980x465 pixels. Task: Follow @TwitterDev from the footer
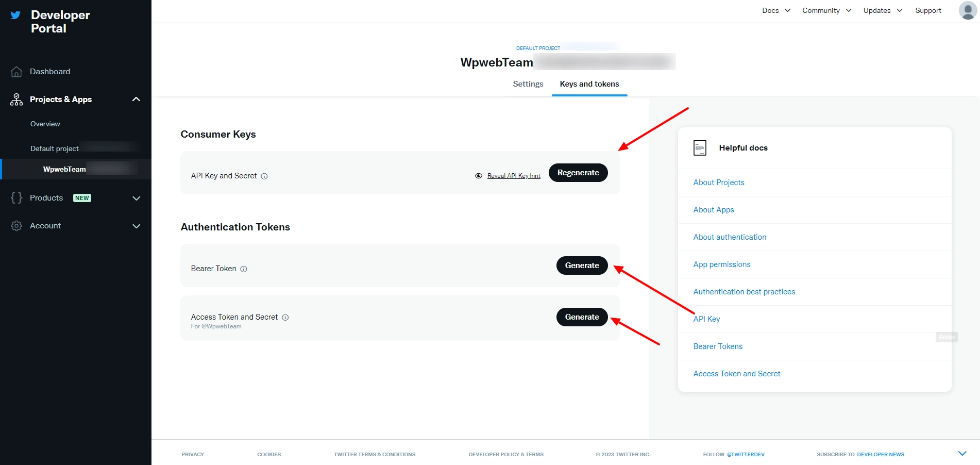tap(746, 454)
